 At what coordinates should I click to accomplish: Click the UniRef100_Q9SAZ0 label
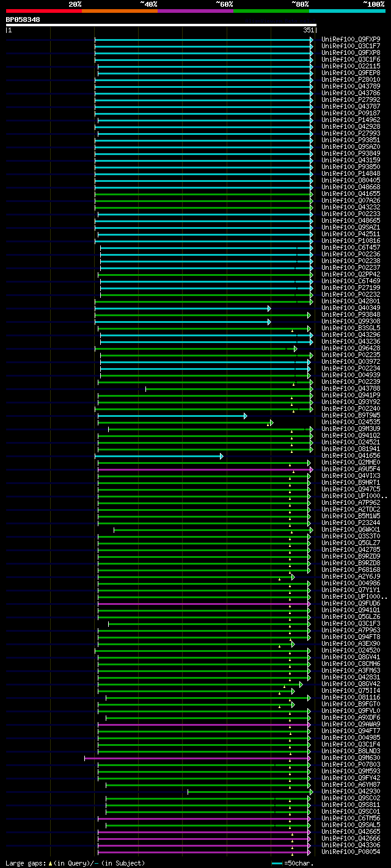[351, 147]
